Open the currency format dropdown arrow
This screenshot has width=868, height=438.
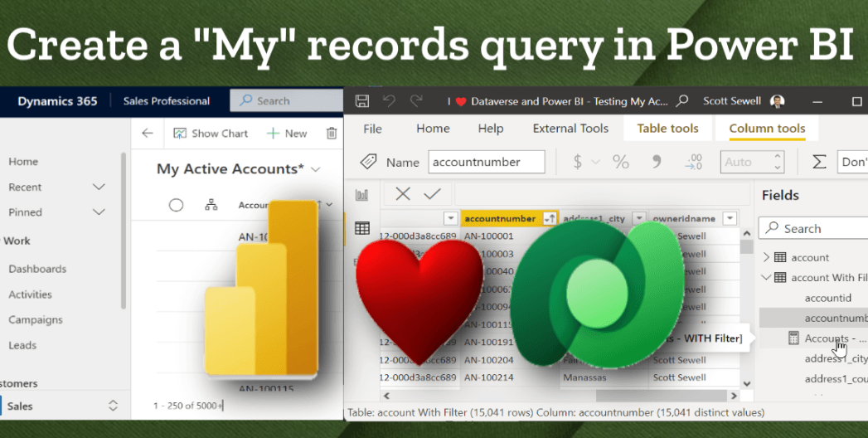595,162
